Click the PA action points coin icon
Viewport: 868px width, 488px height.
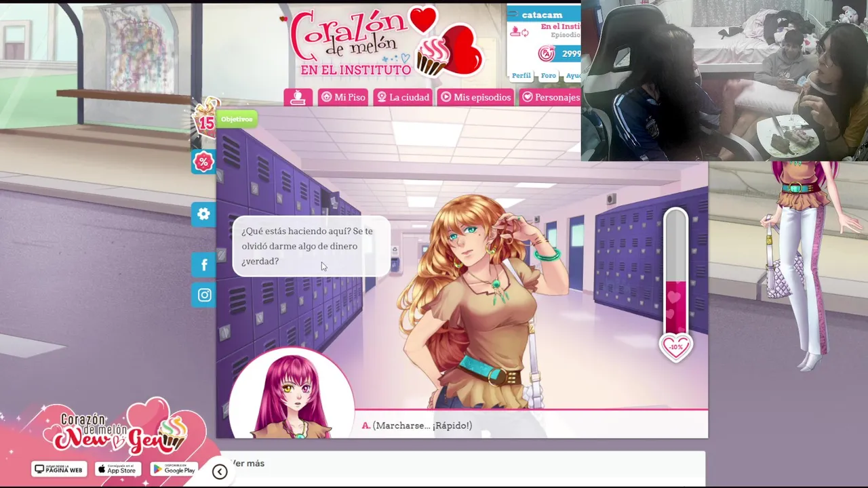tap(546, 54)
